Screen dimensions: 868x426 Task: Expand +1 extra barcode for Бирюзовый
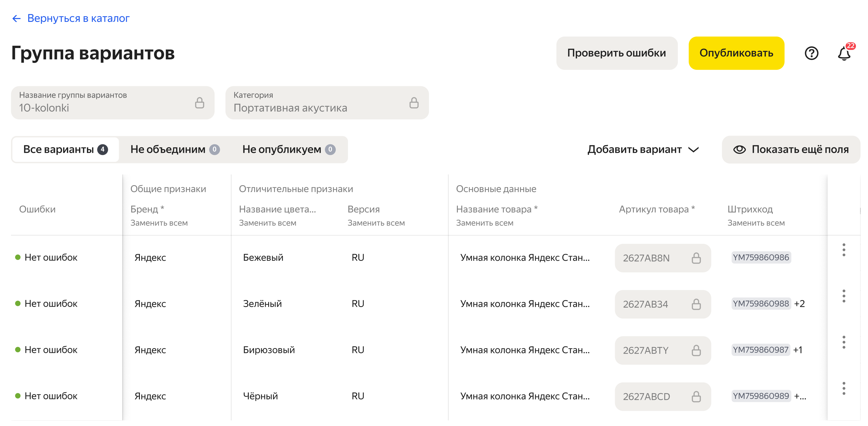pyautogui.click(x=797, y=350)
